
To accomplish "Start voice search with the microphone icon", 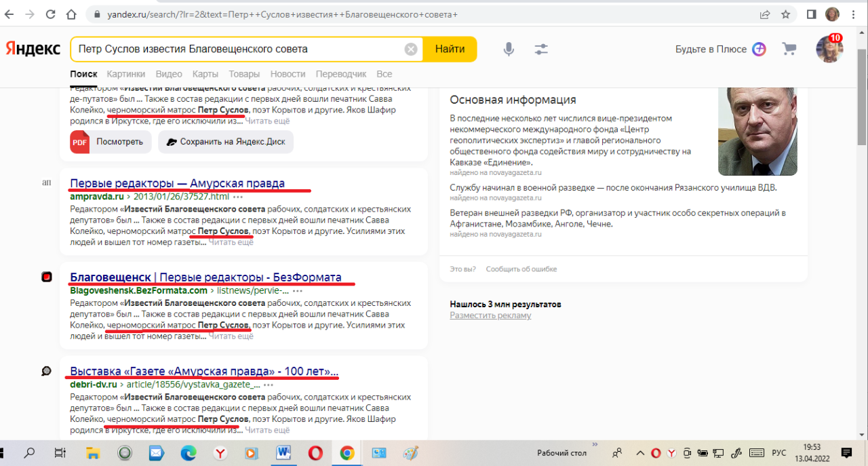I will coord(509,49).
